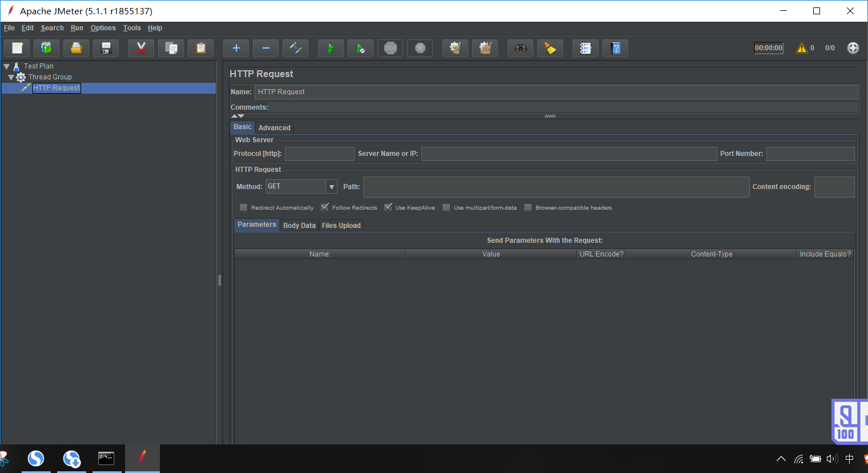This screenshot has width=868, height=473.
Task: Click the command prompt taskbar icon
Action: (x=107, y=459)
